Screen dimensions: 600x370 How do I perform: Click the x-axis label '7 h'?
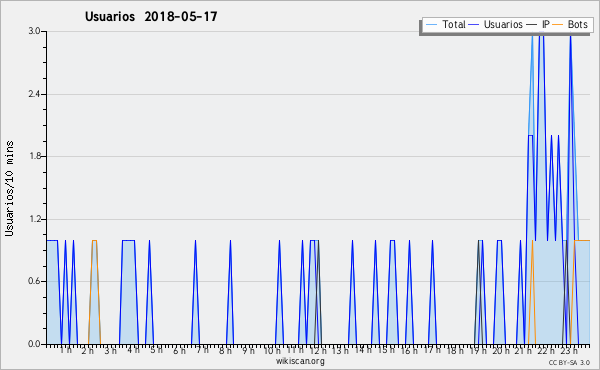pyautogui.click(x=202, y=350)
